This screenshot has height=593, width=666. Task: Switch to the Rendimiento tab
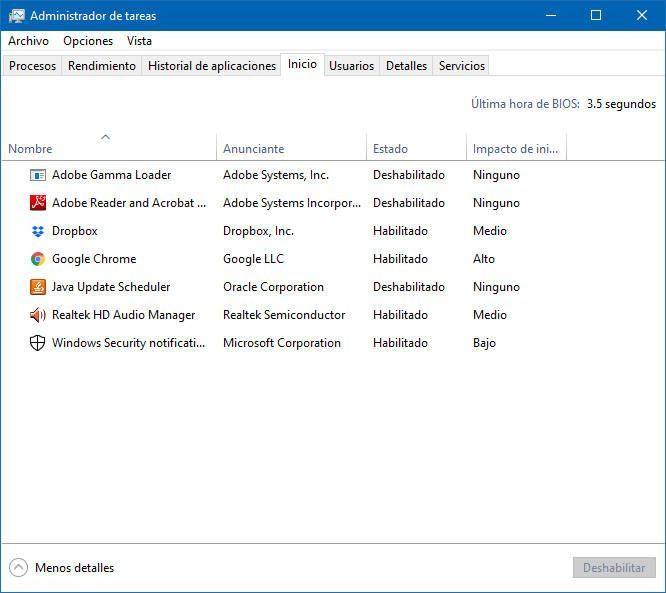(102, 66)
